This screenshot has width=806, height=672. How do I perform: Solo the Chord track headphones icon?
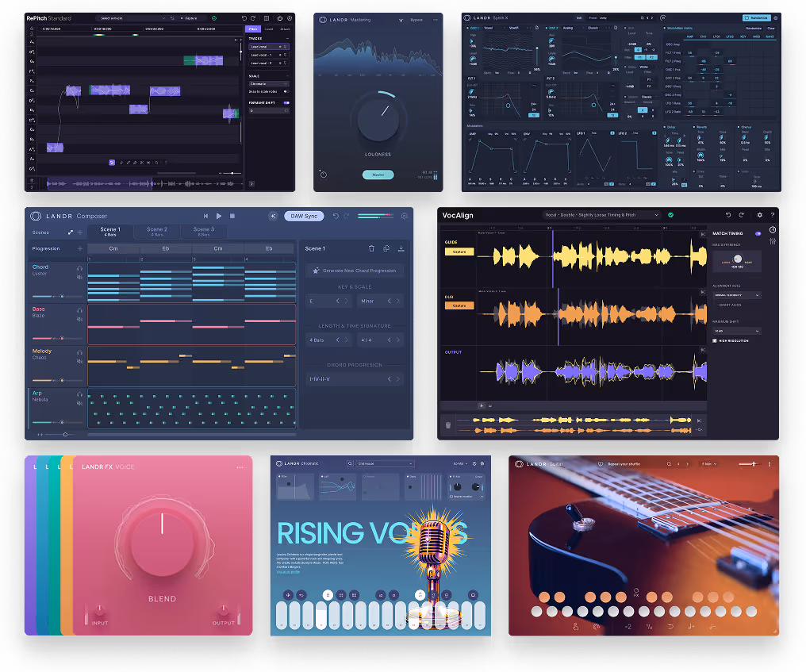79,268
